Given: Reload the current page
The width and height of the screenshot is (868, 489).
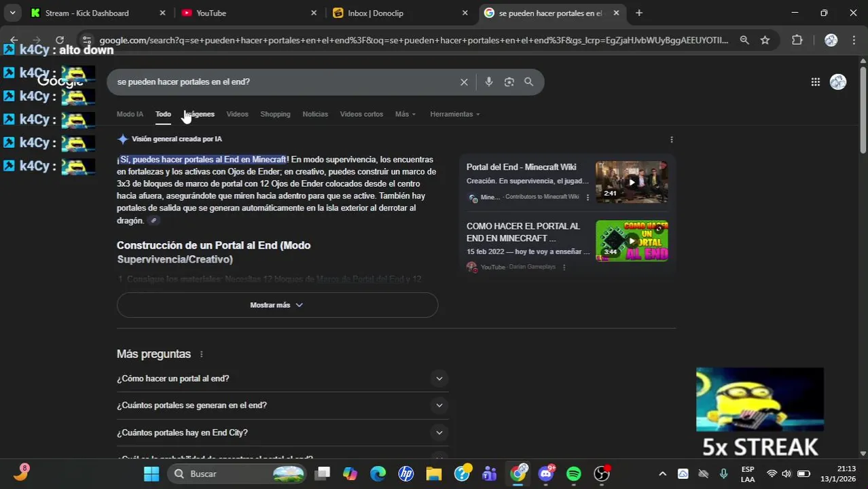Looking at the screenshot, I should tap(60, 40).
